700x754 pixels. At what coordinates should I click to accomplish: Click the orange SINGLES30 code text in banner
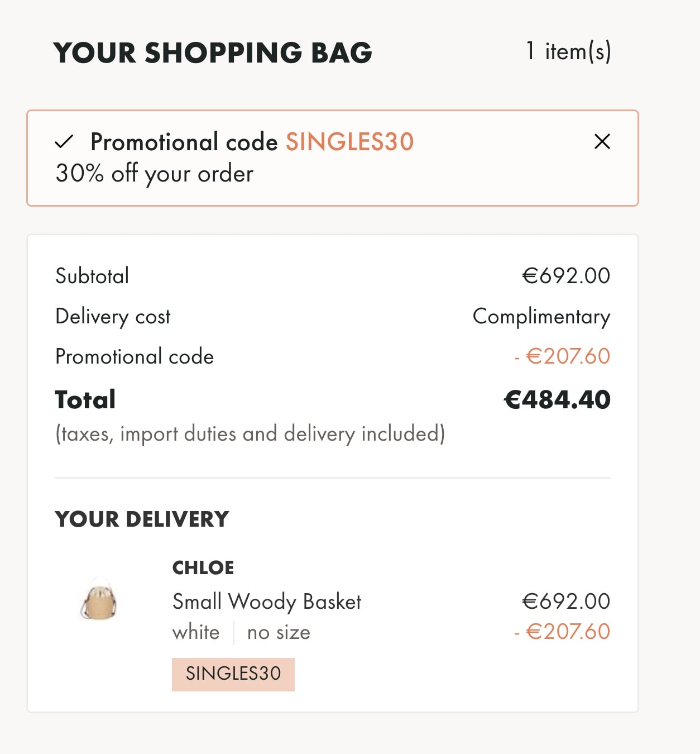349,142
